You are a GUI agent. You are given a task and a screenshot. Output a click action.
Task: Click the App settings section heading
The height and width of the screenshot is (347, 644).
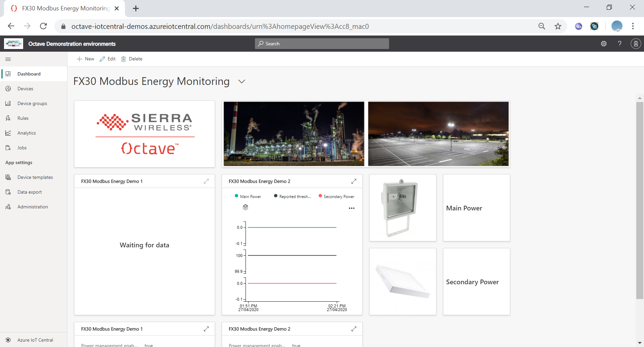19,162
